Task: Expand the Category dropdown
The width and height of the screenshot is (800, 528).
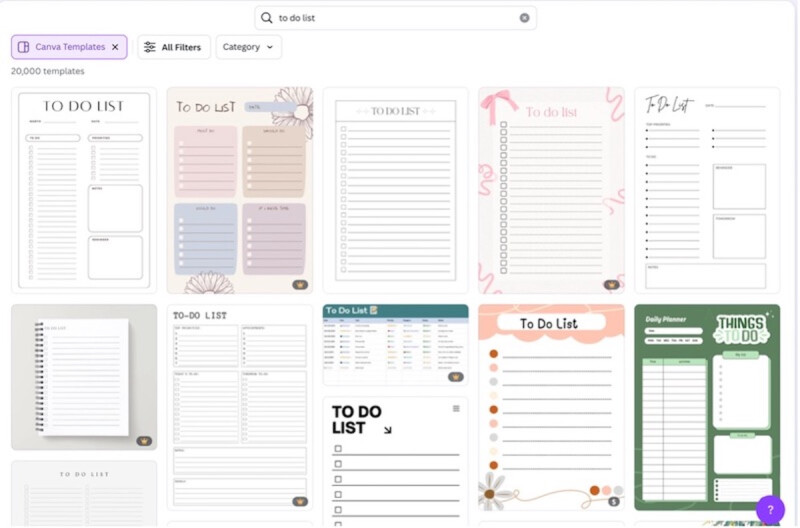Action: (x=248, y=47)
